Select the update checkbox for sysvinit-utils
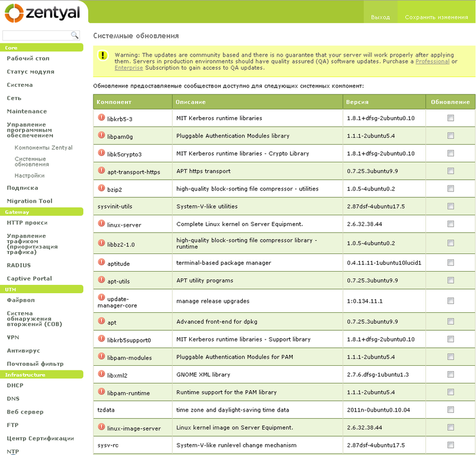476x455 pixels. click(450, 206)
